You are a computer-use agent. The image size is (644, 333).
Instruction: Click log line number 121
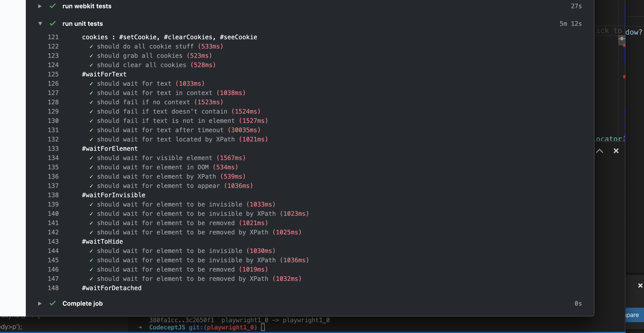point(53,37)
